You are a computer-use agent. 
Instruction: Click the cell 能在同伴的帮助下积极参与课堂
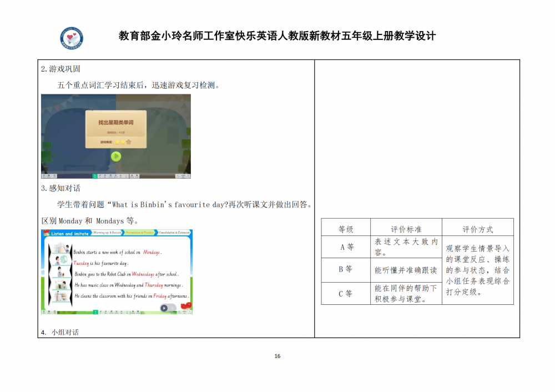tap(406, 294)
